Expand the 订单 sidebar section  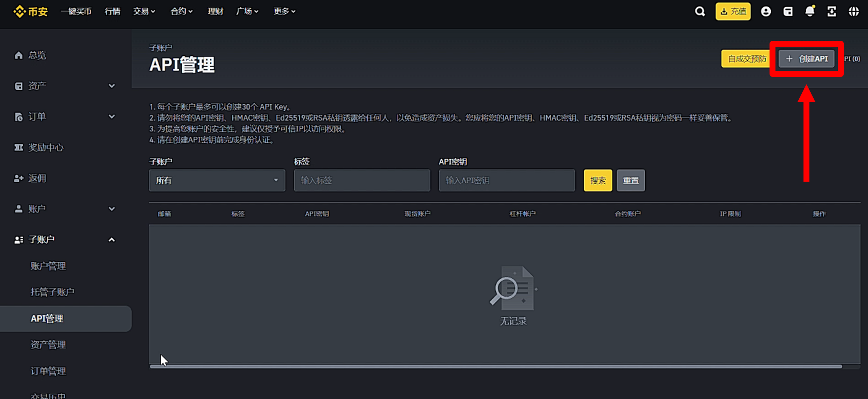111,117
